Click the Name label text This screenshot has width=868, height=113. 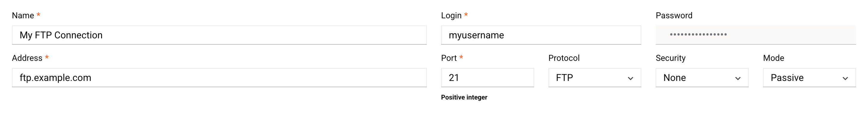tap(23, 16)
